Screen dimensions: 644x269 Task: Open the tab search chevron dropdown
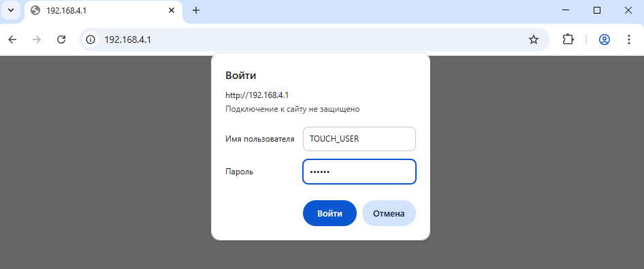click(x=11, y=10)
